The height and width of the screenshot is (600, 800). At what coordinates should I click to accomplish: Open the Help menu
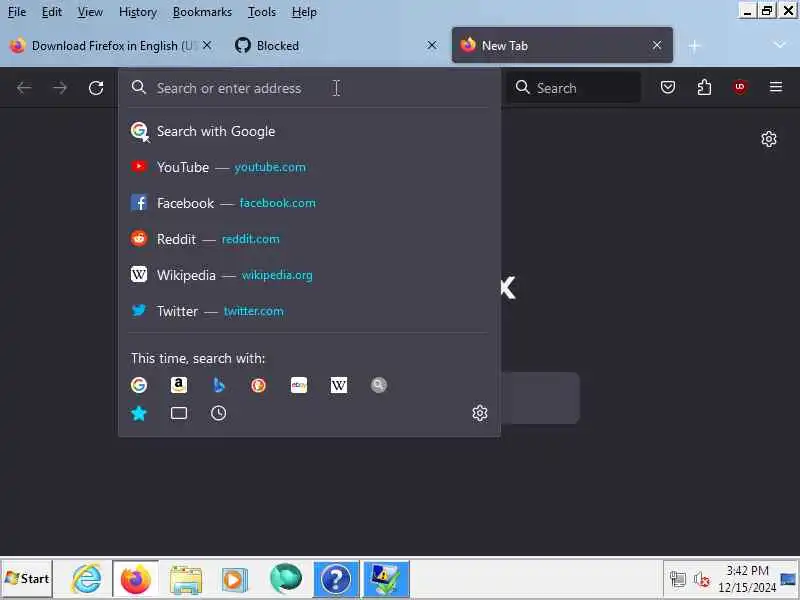click(x=304, y=12)
